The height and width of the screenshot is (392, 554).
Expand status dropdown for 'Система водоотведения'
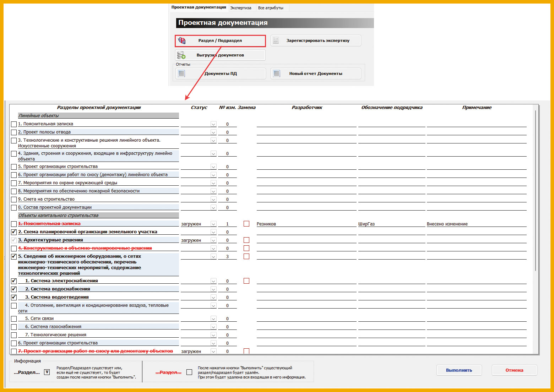[213, 298]
